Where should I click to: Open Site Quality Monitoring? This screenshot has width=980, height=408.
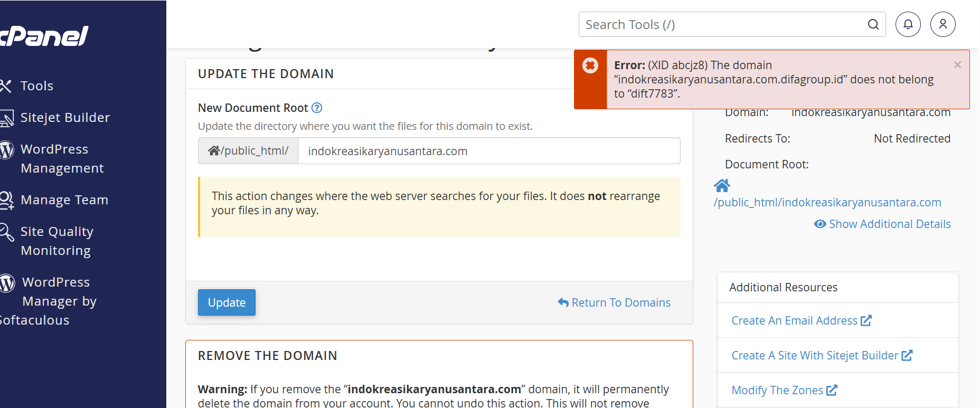[56, 241]
